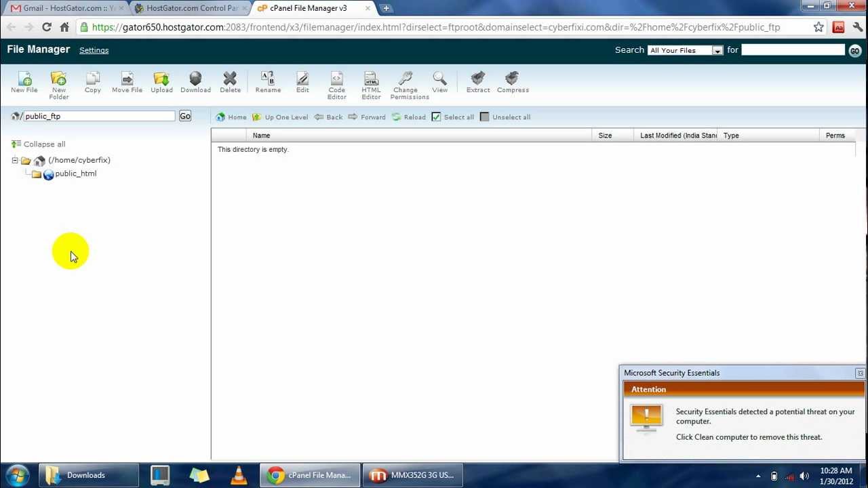868x488 pixels.
Task: Show hidden system tray icons
Action: click(x=758, y=476)
